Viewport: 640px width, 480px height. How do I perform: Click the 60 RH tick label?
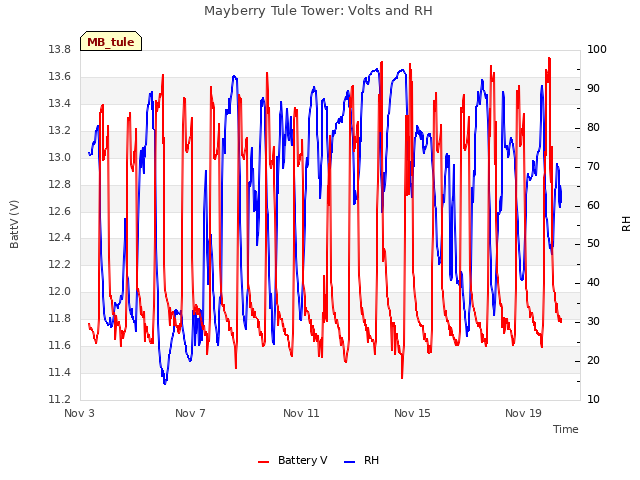point(593,205)
